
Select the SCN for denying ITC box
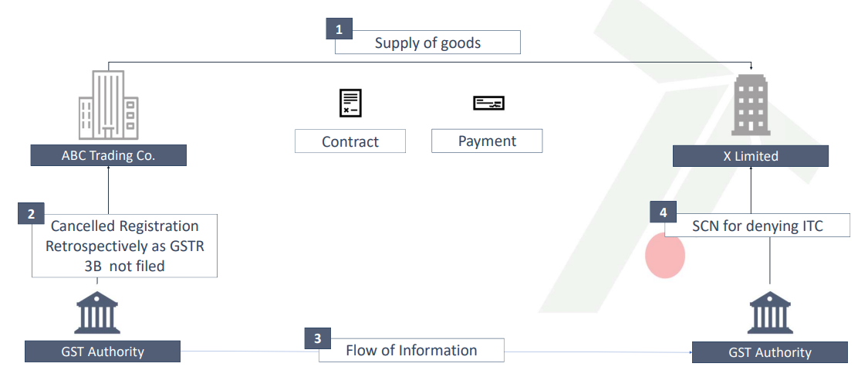click(757, 226)
